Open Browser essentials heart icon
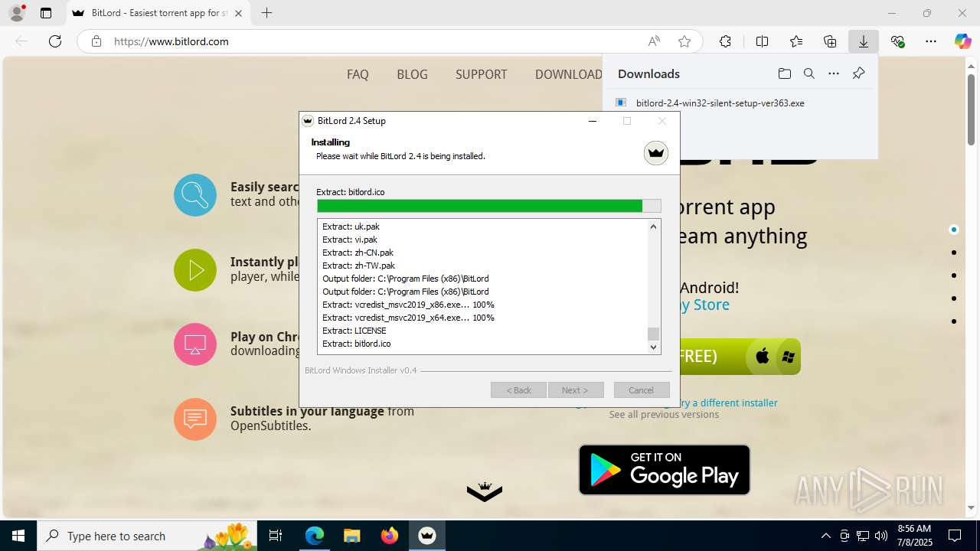The image size is (980, 551). [897, 41]
